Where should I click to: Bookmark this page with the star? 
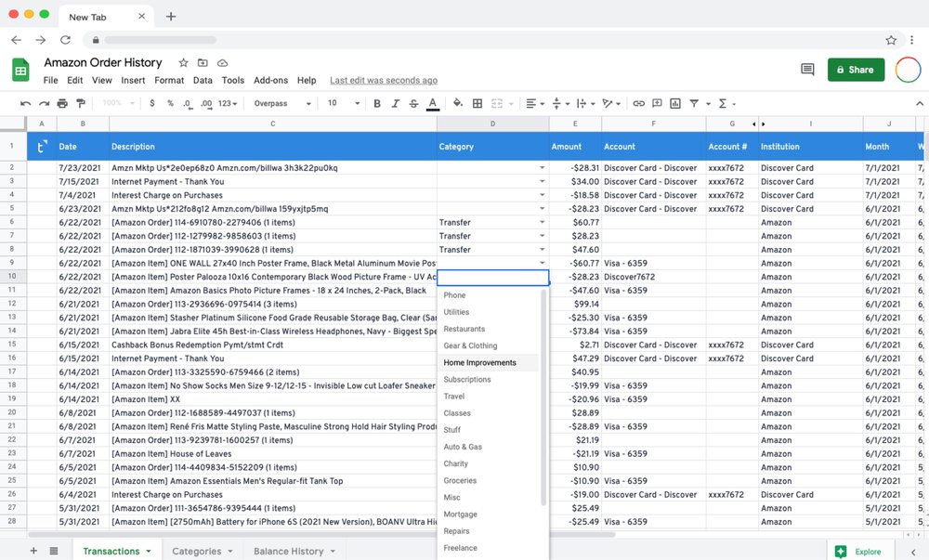891,40
